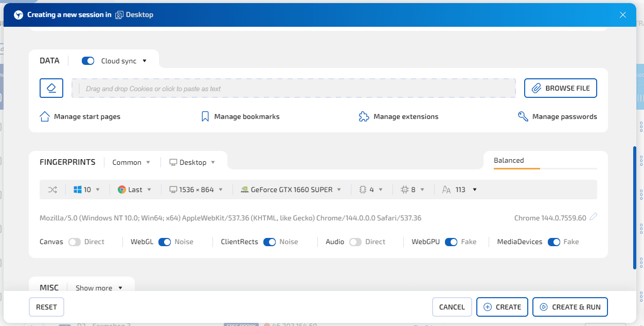
Task: Open Manage passwords
Action: [558, 117]
